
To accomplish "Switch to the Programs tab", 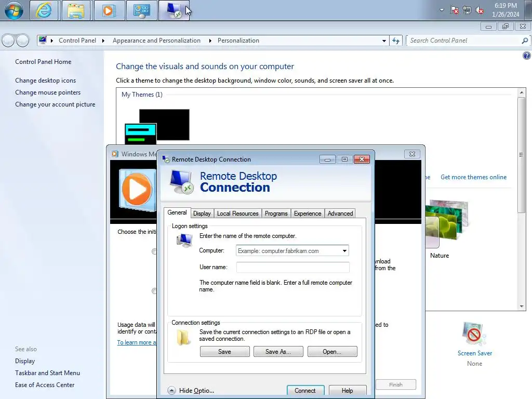I will (276, 214).
